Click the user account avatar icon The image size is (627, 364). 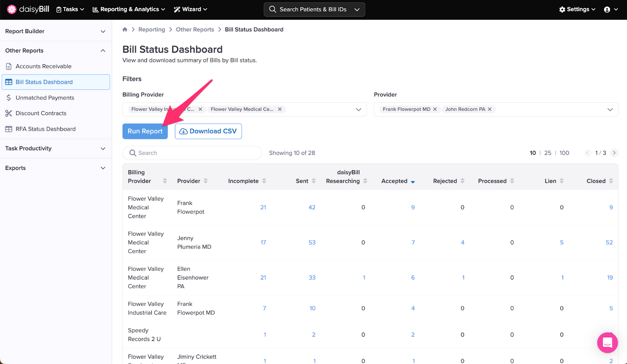(607, 9)
